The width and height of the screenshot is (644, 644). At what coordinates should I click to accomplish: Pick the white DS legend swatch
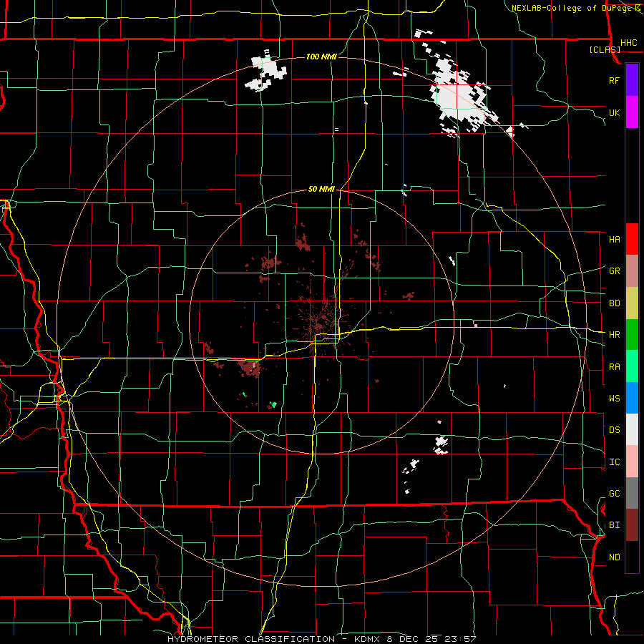632,429
